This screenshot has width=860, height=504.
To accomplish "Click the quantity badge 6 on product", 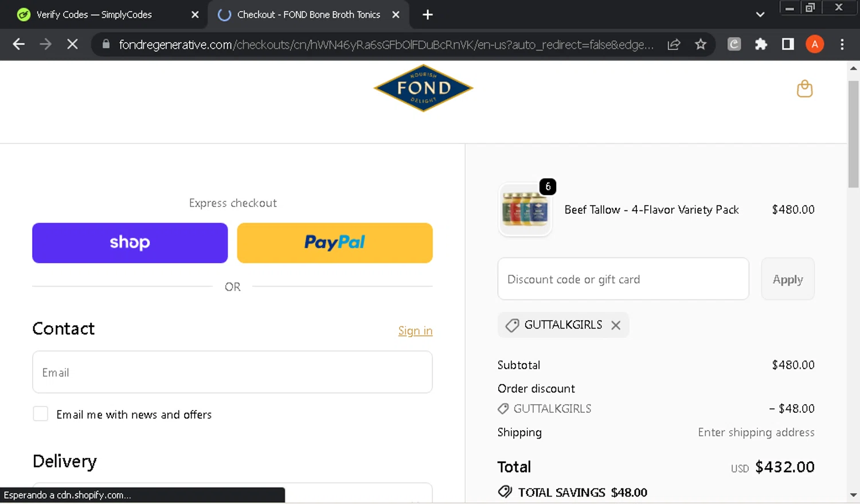I will click(x=548, y=186).
